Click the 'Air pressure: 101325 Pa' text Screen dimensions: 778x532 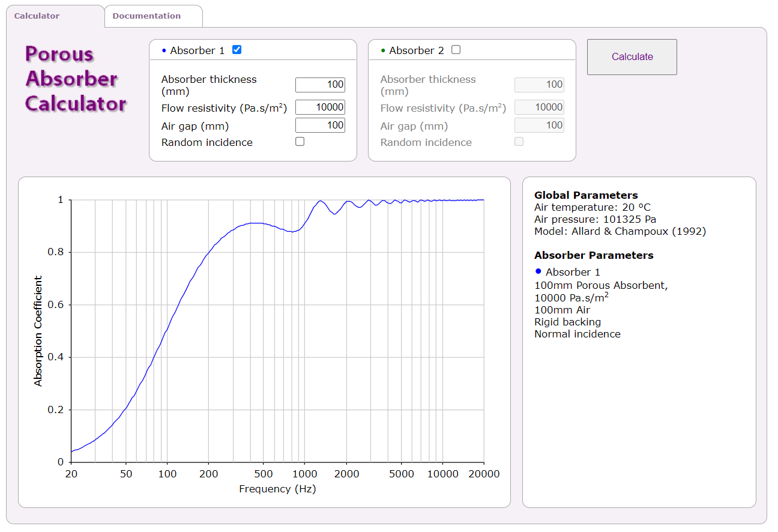595,219
